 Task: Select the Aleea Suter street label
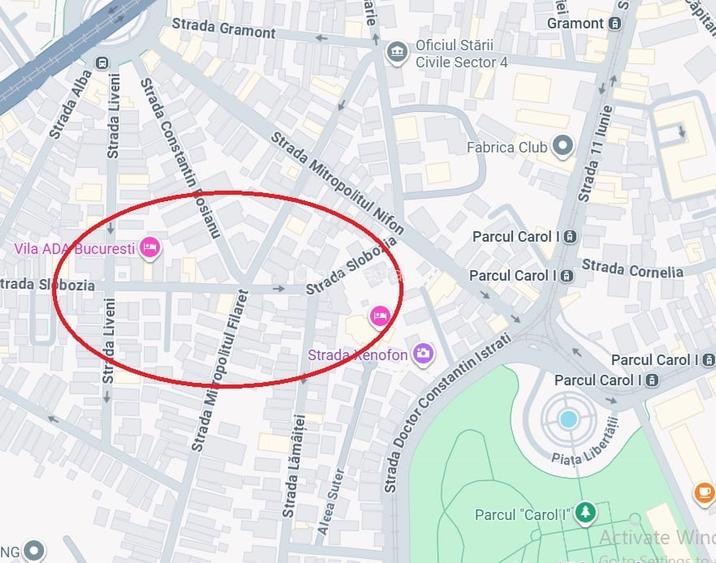[x=331, y=501]
